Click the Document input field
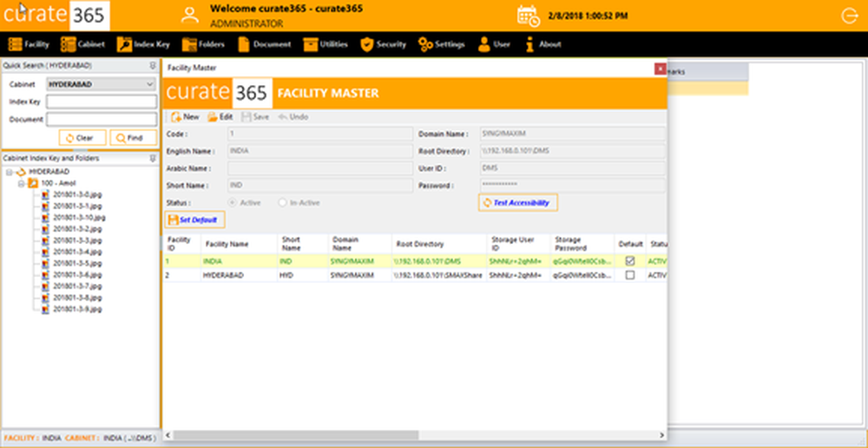The height and width of the screenshot is (448, 868). point(102,119)
